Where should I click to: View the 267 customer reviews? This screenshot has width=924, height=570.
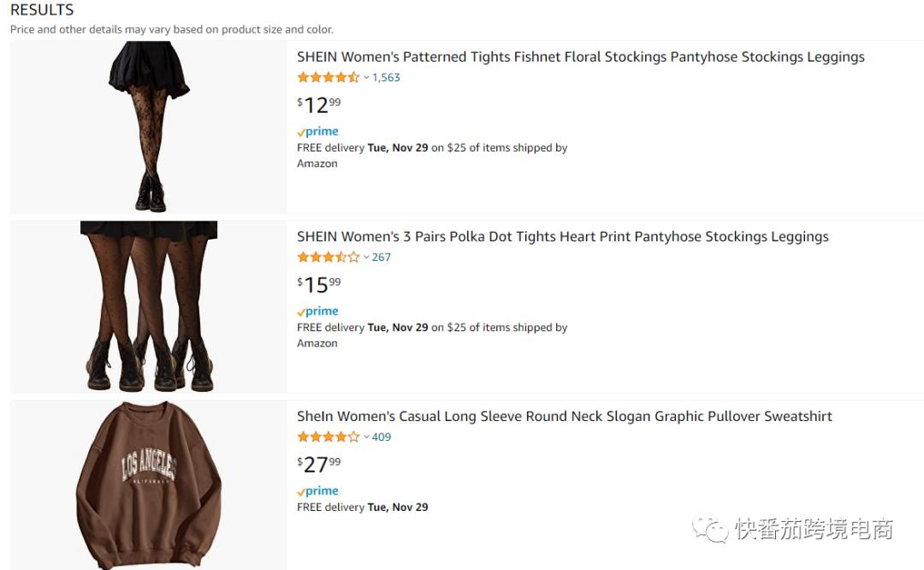[x=382, y=258]
